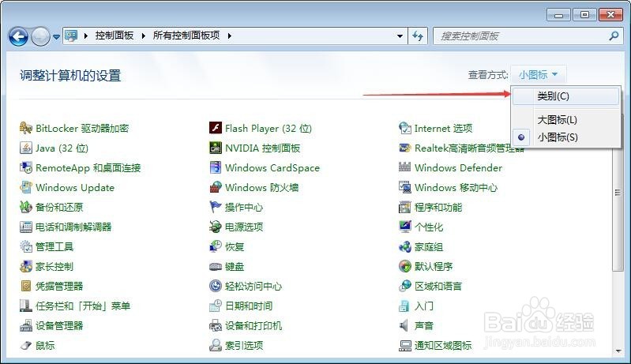Viewport: 631px width, 364px height.
Task: Open the 设备管理器 link
Action: 59,325
